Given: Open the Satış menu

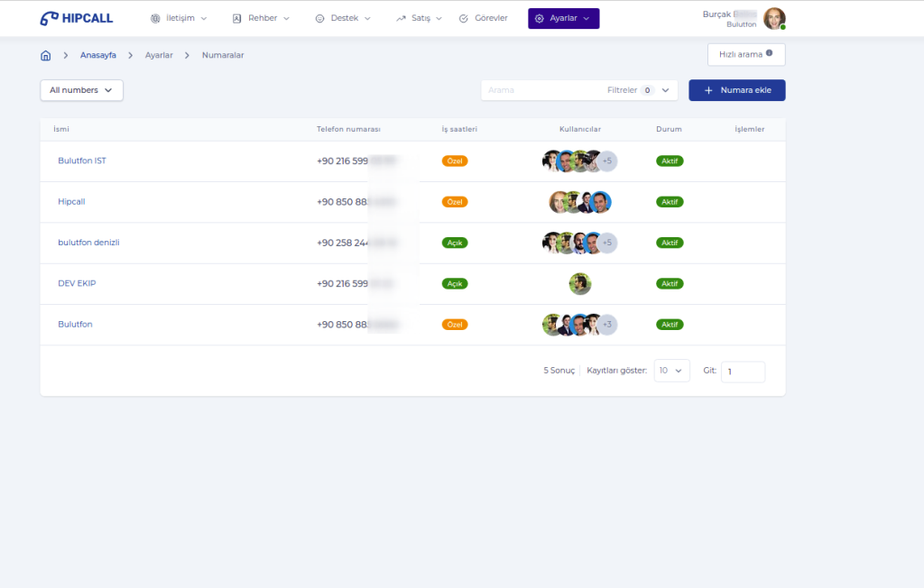Looking at the screenshot, I should (419, 18).
